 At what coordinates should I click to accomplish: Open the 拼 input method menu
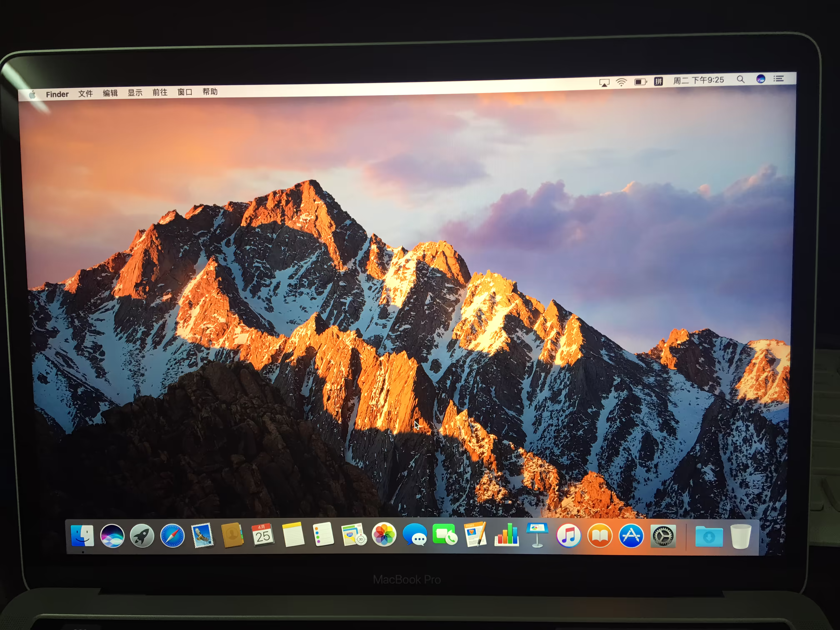(x=659, y=81)
